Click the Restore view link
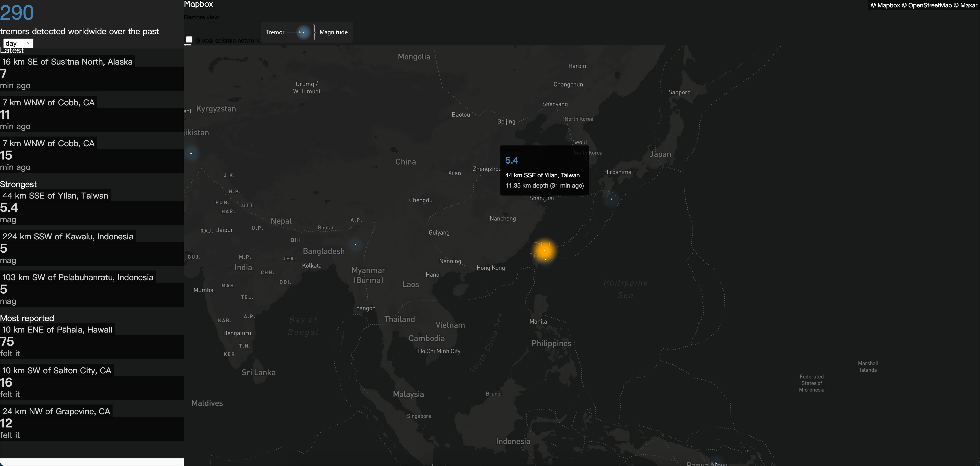Image resolution: width=980 pixels, height=466 pixels. pyautogui.click(x=201, y=18)
